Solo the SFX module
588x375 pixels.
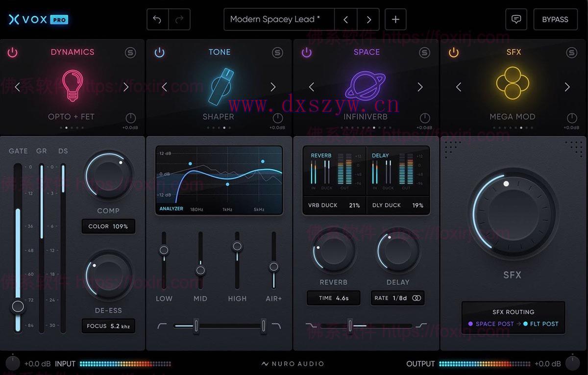pyautogui.click(x=571, y=53)
